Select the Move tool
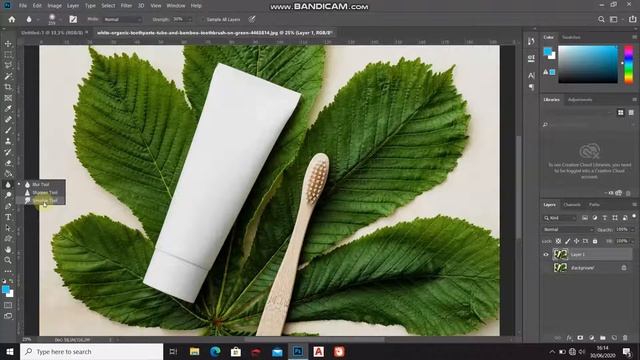Image resolution: width=640 pixels, height=360 pixels. [8, 44]
